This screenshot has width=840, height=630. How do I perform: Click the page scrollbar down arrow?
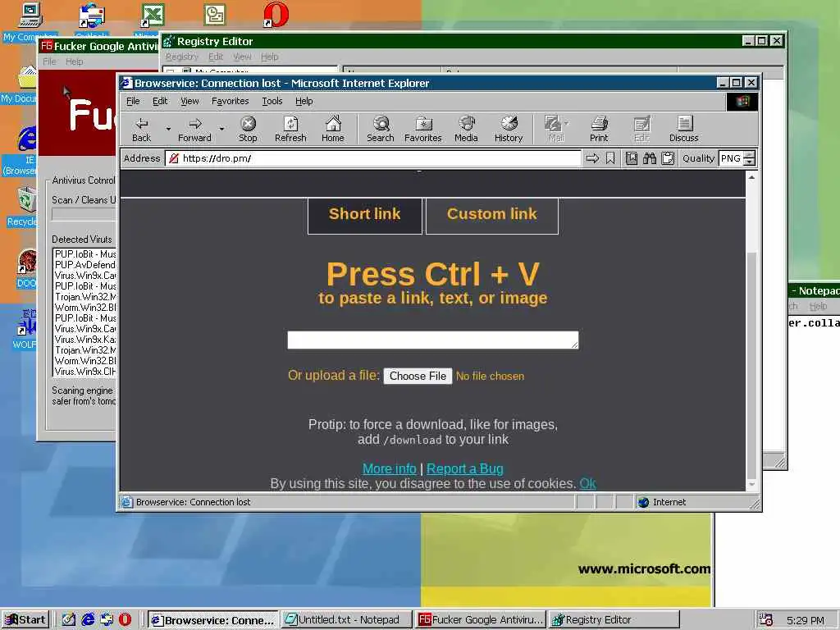[x=751, y=484]
